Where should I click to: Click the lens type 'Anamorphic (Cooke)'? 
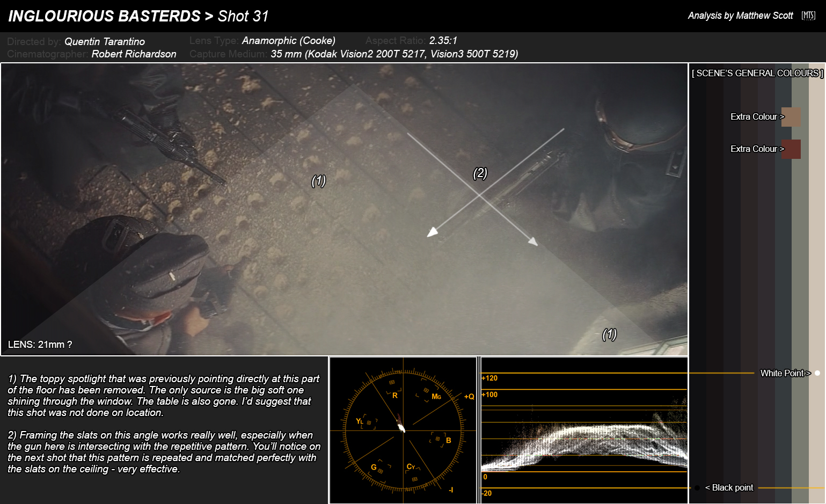point(289,41)
